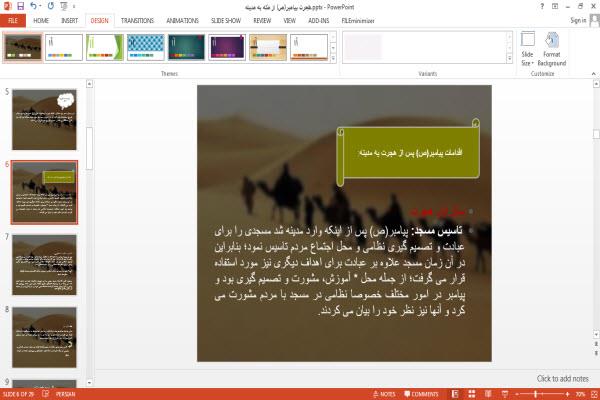Fit slide to current window icon

click(x=594, y=394)
